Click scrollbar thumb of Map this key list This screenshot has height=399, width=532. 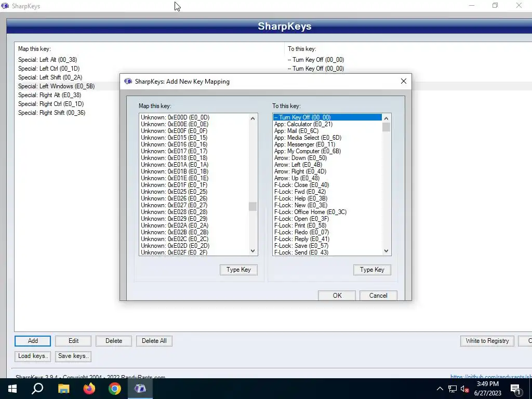pyautogui.click(x=252, y=206)
